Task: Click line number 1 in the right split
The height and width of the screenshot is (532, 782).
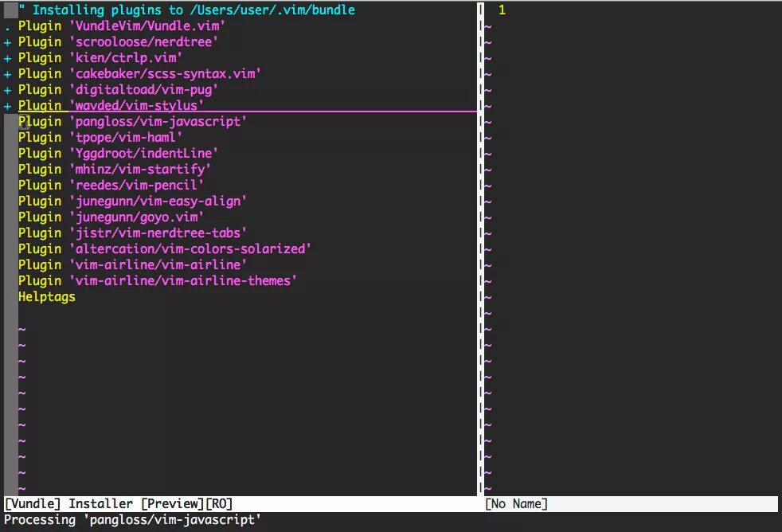Action: click(x=502, y=10)
